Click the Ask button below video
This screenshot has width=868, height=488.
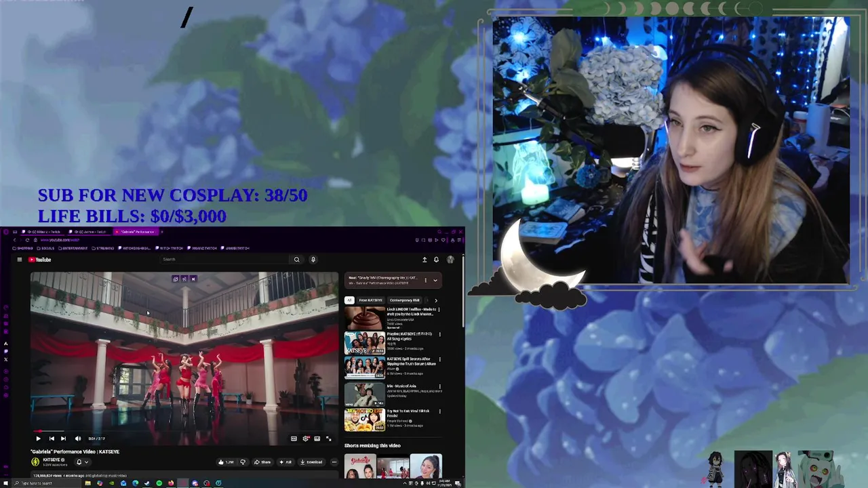(x=285, y=462)
